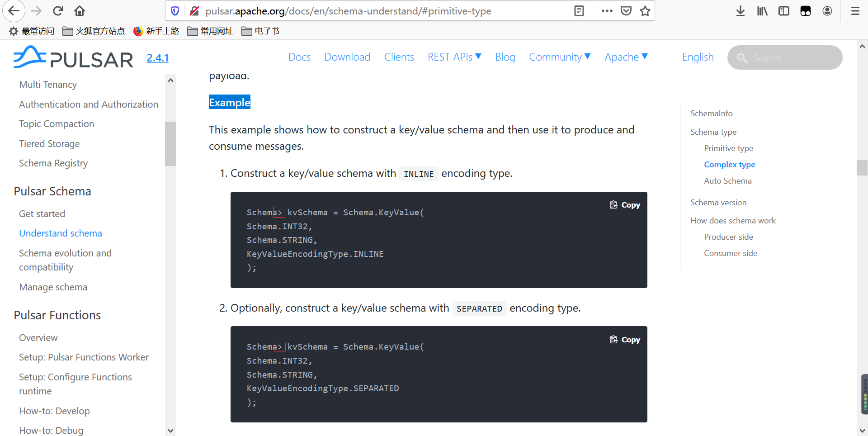Open the Firefox account menu

pos(827,11)
